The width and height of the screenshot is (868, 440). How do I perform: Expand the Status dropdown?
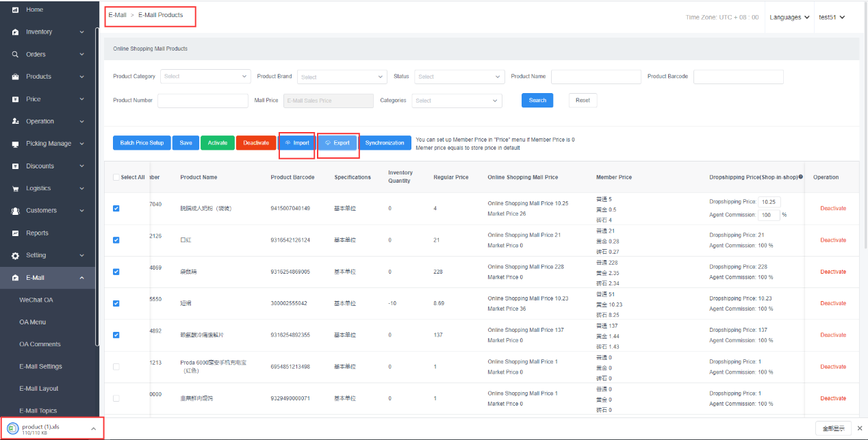(459, 77)
